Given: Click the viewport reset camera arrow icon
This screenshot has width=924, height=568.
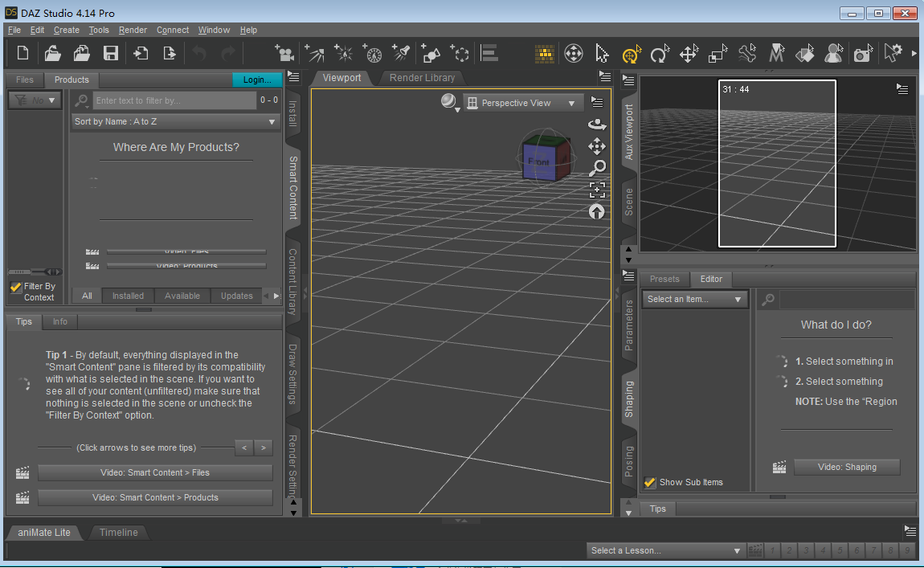Looking at the screenshot, I should tap(597, 211).
